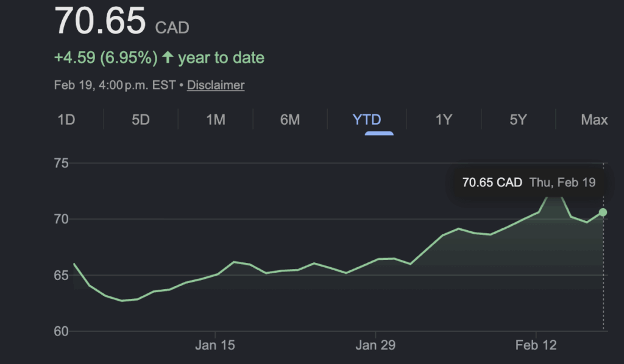Select the Max time range
This screenshot has height=364, width=624.
[x=594, y=120]
